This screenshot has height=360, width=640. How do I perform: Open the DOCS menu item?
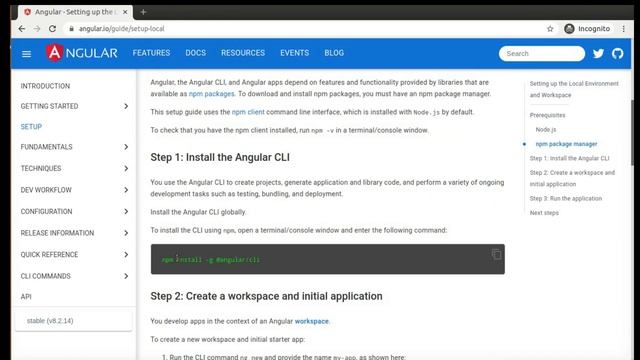click(196, 53)
